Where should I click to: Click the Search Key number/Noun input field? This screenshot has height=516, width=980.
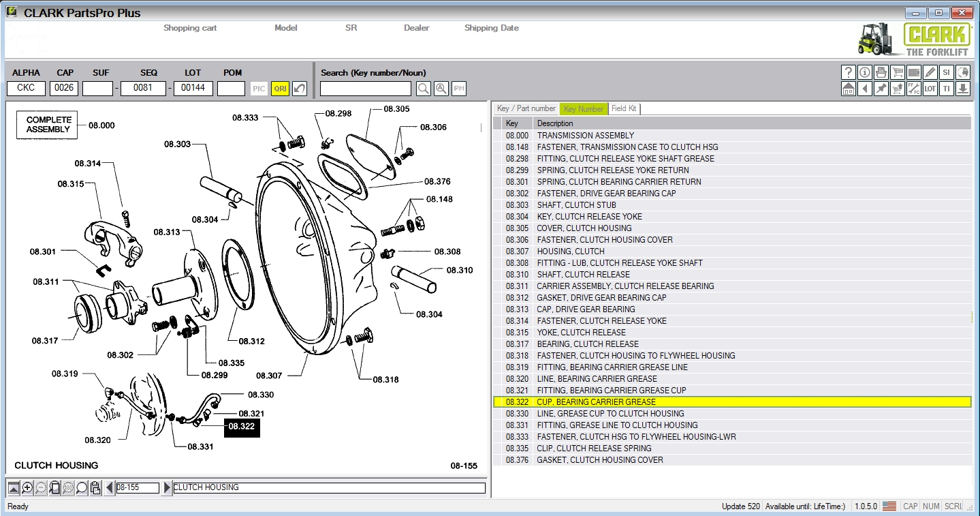[366, 89]
